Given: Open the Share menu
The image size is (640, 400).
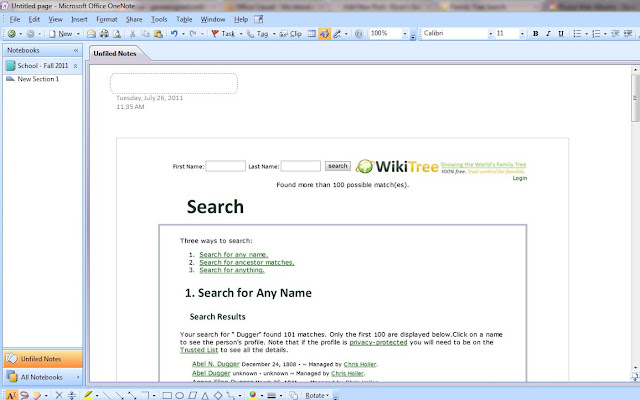Looking at the screenshot, I should pyautogui.click(x=134, y=19).
